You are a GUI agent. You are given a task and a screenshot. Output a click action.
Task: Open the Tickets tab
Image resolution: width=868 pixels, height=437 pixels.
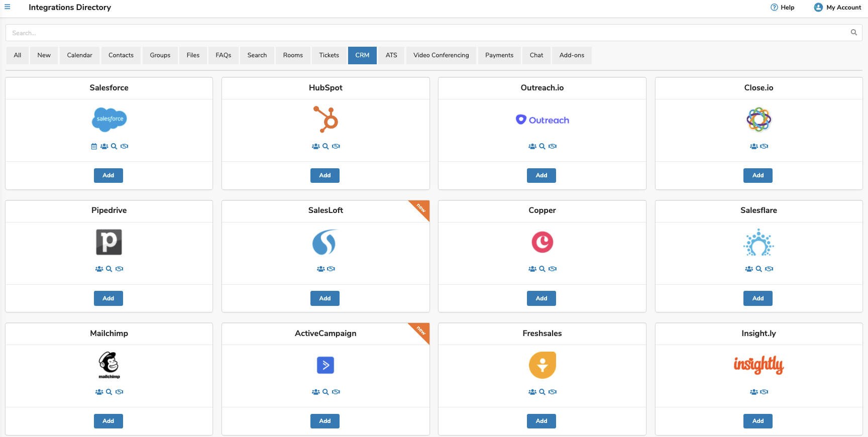(329, 55)
